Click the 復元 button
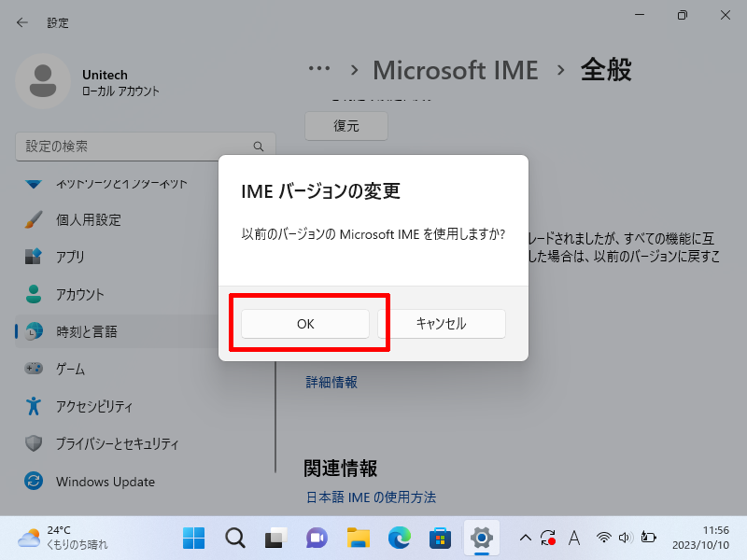Viewport: 747px width, 560px height. (345, 126)
